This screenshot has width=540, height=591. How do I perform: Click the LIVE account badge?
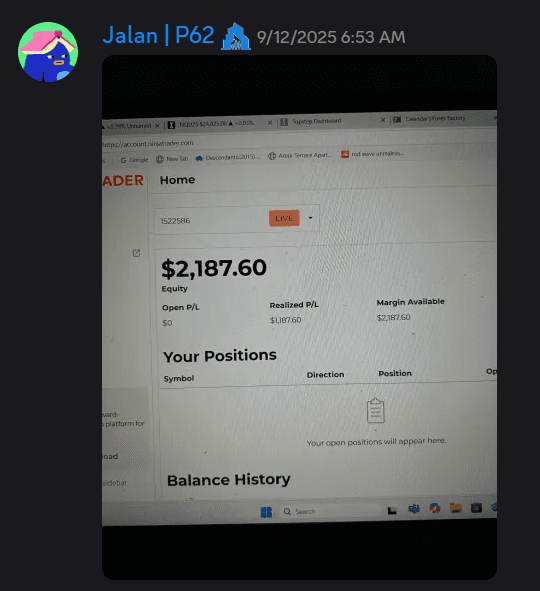(284, 218)
